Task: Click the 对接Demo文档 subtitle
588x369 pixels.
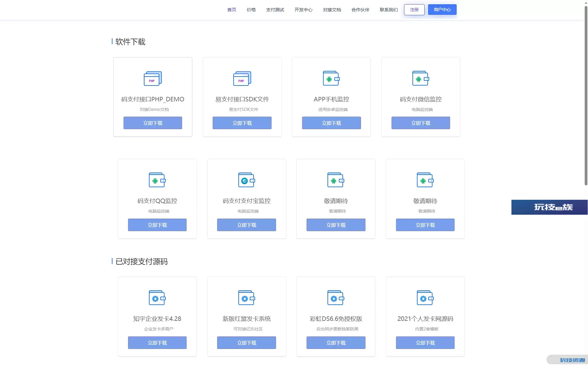Action: [x=154, y=109]
